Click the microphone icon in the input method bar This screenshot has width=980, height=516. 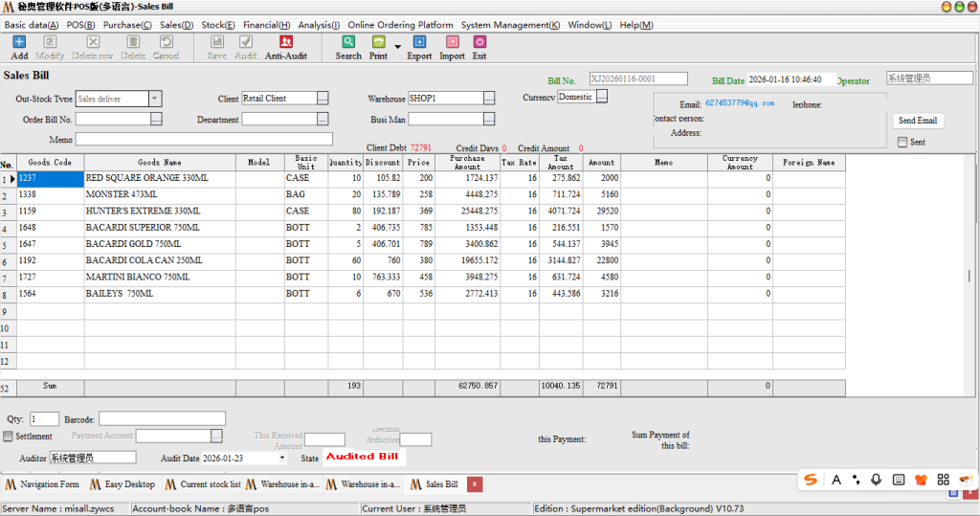click(x=876, y=480)
